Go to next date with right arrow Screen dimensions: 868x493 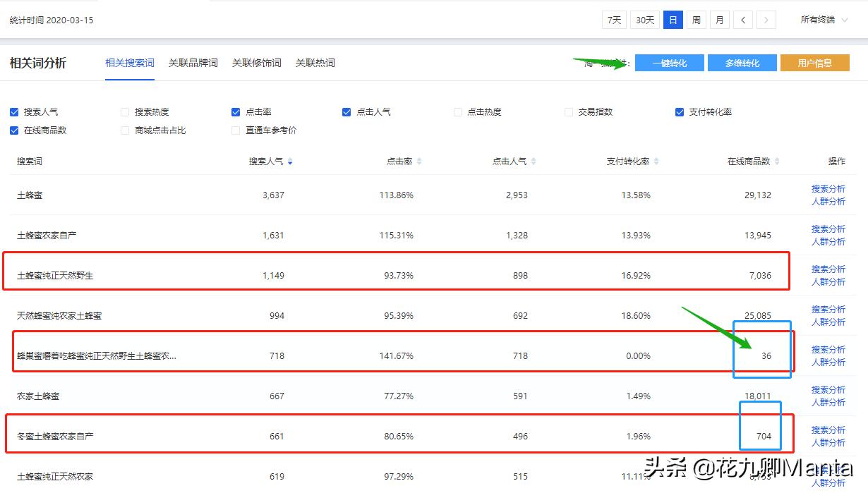pos(766,20)
